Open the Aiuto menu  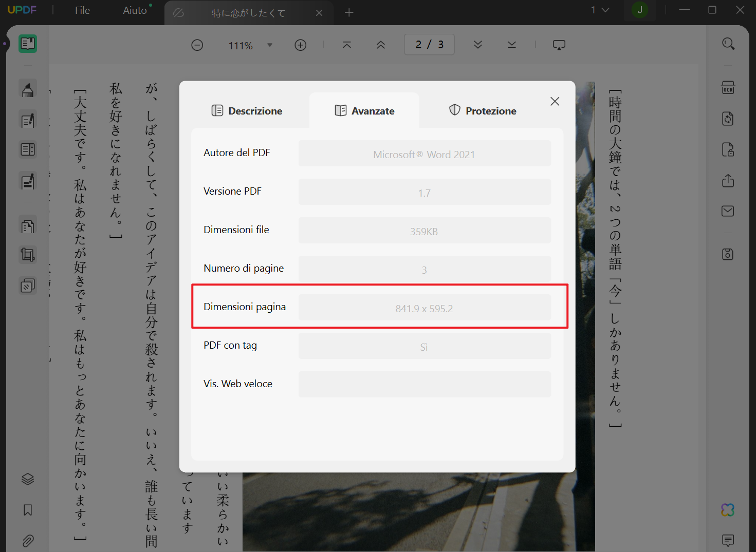(x=135, y=10)
